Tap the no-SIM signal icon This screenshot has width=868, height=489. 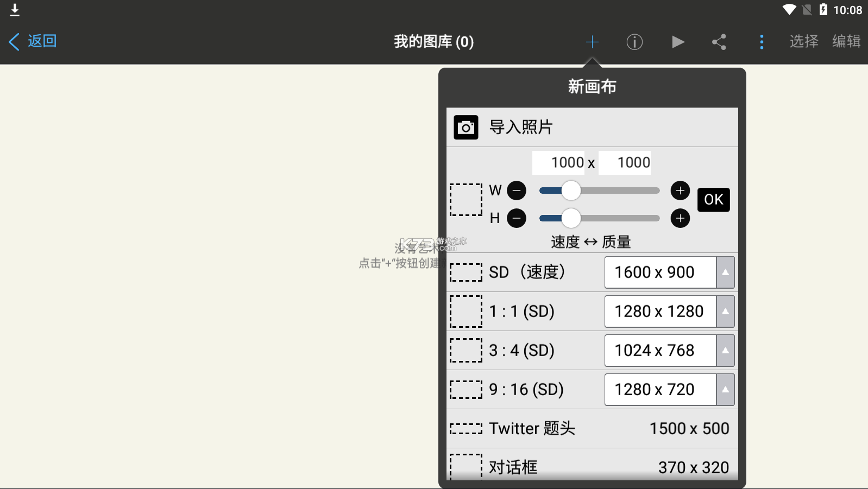coord(807,10)
